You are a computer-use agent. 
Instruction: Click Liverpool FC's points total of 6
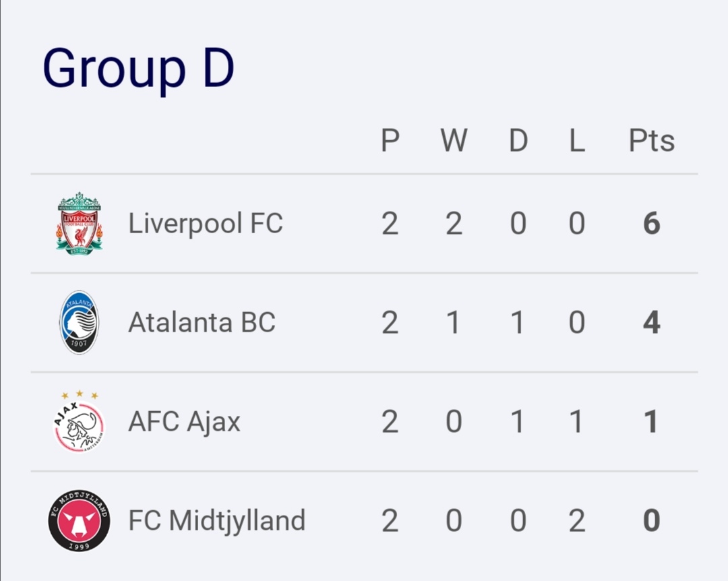click(651, 223)
